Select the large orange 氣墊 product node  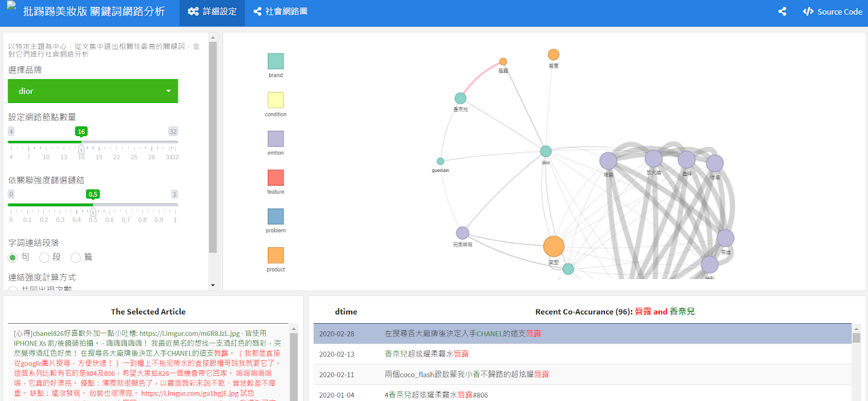553,247
